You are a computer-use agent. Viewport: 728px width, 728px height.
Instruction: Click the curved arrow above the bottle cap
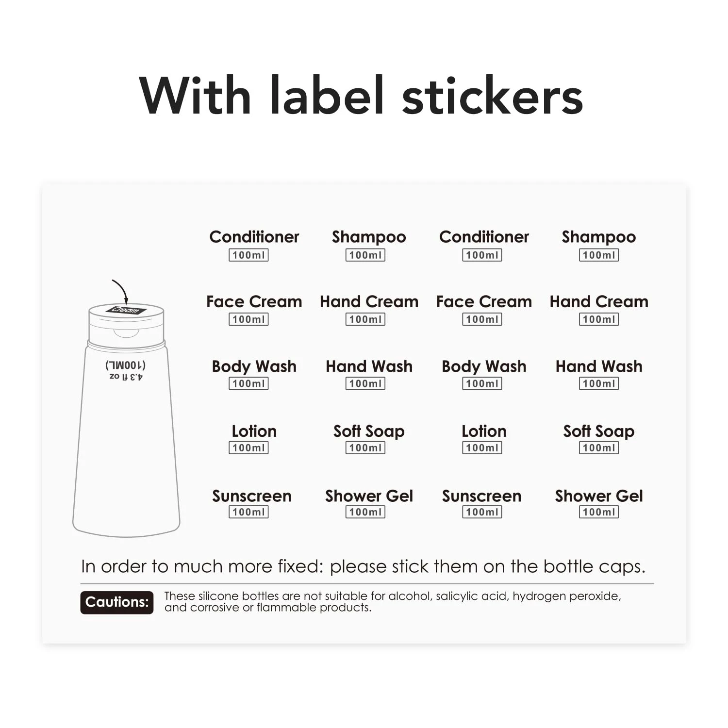click(120, 290)
